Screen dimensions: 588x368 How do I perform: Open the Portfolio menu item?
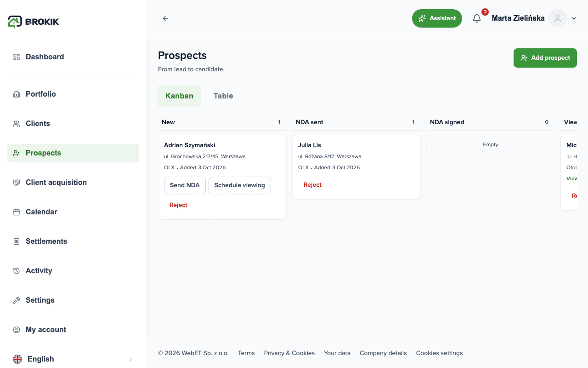click(x=73, y=94)
